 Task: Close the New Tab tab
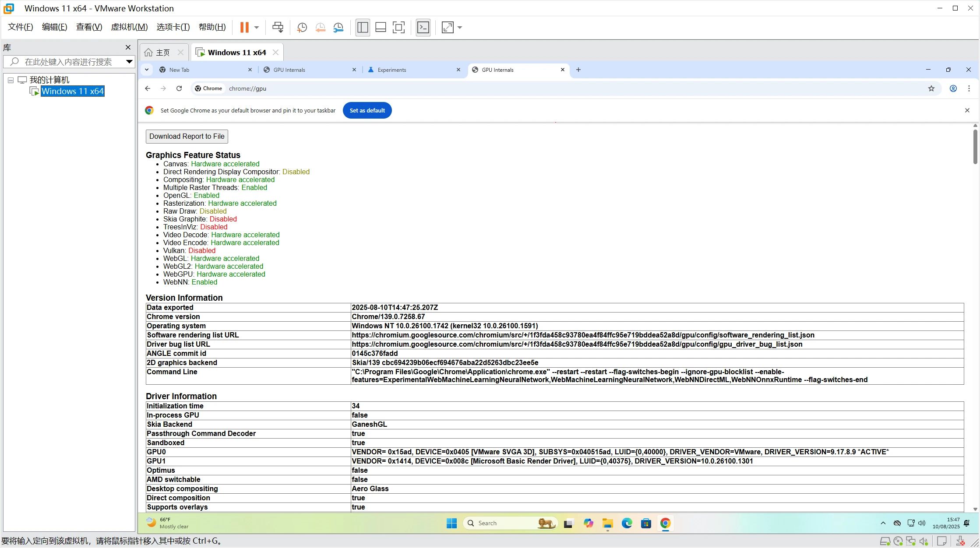[x=250, y=70]
